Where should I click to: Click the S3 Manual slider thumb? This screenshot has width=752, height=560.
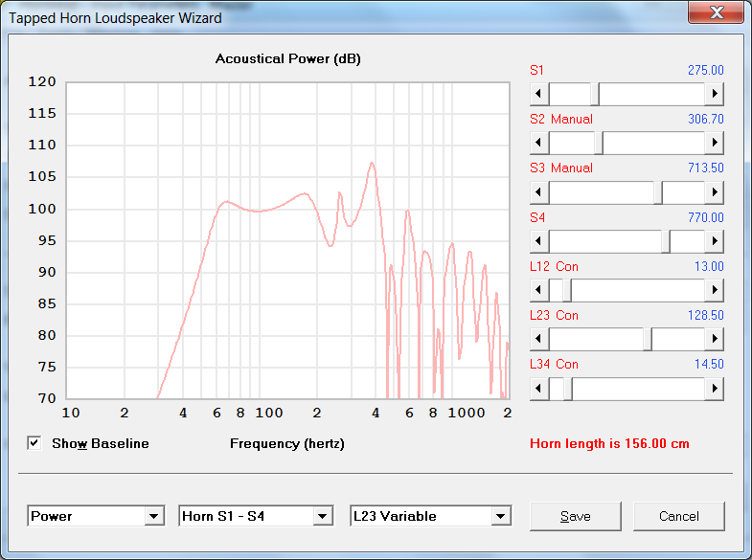(x=658, y=192)
